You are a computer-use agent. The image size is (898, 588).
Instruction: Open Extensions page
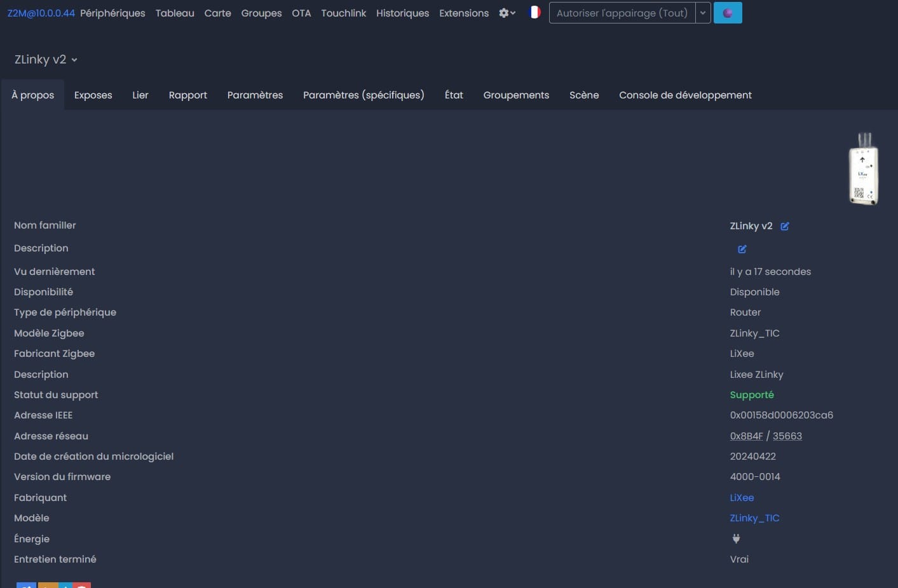pyautogui.click(x=464, y=13)
